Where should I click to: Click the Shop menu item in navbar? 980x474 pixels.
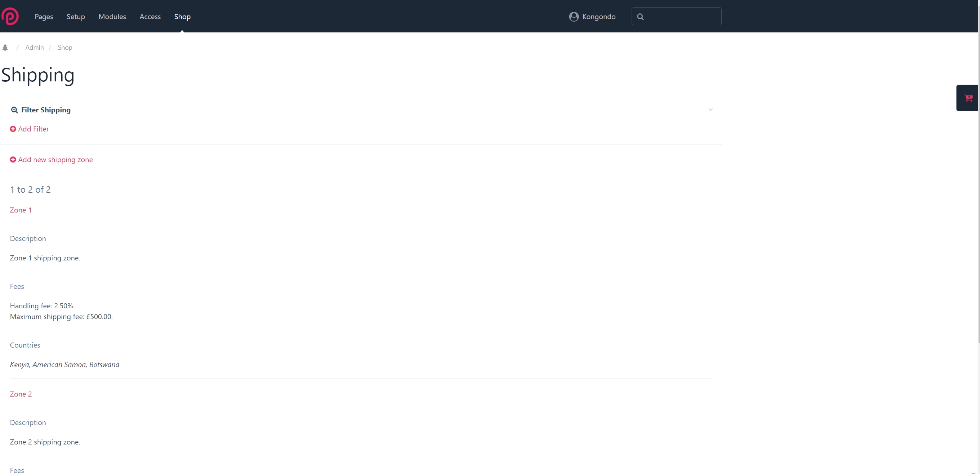point(183,16)
